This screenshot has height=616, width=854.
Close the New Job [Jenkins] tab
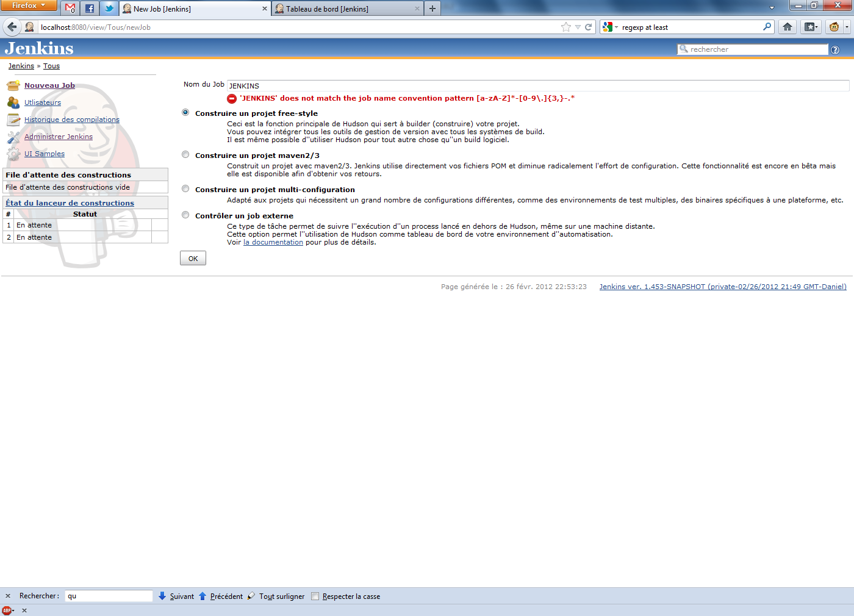click(x=264, y=9)
